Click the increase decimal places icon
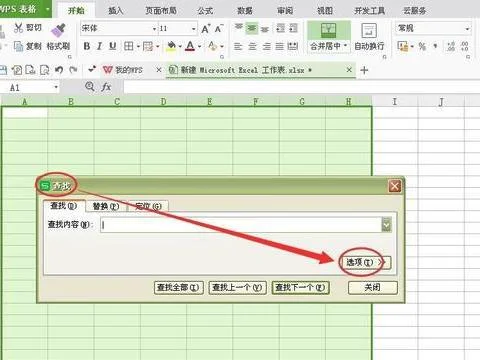480x360 pixels. pos(451,46)
